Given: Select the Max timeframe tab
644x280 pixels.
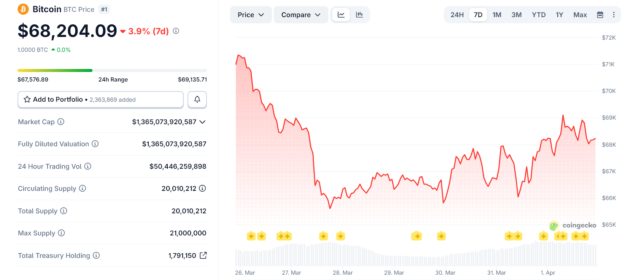Looking at the screenshot, I should point(580,14).
